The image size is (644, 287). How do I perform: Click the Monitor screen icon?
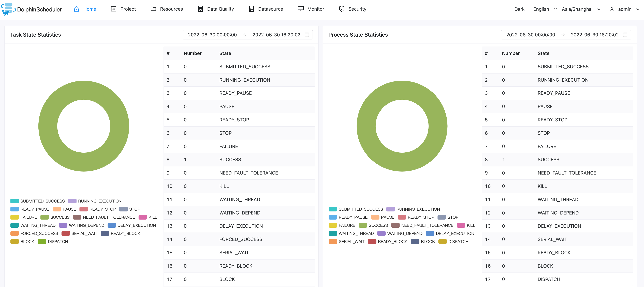(300, 9)
